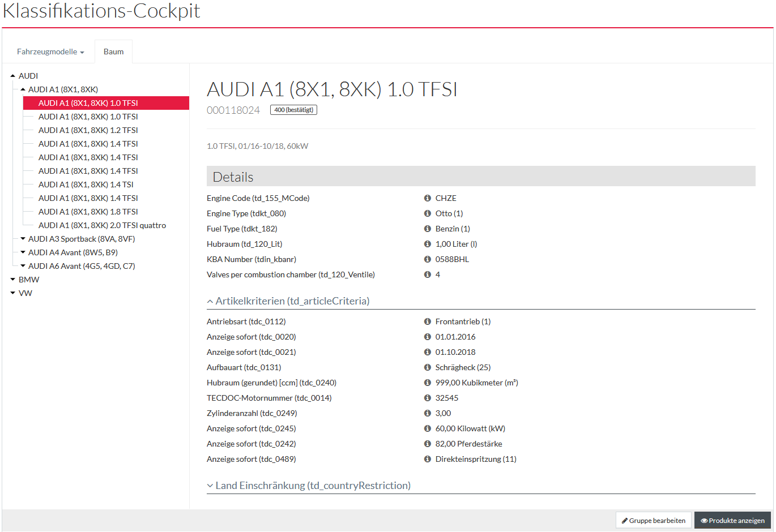This screenshot has width=776, height=532.
Task: Click info icon beside 32545
Action: [x=428, y=398]
